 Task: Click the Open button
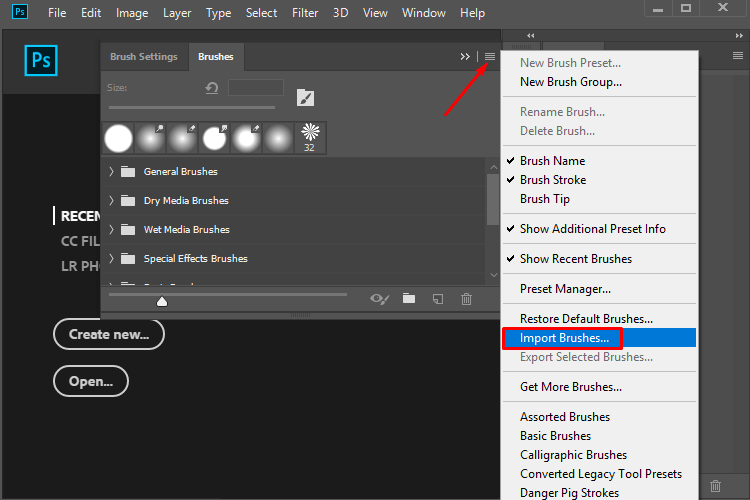point(91,381)
